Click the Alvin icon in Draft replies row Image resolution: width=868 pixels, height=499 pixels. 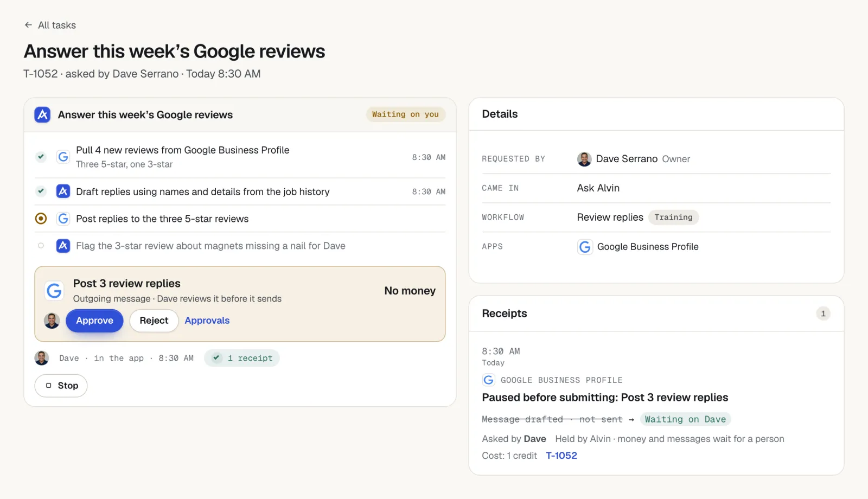click(x=63, y=191)
